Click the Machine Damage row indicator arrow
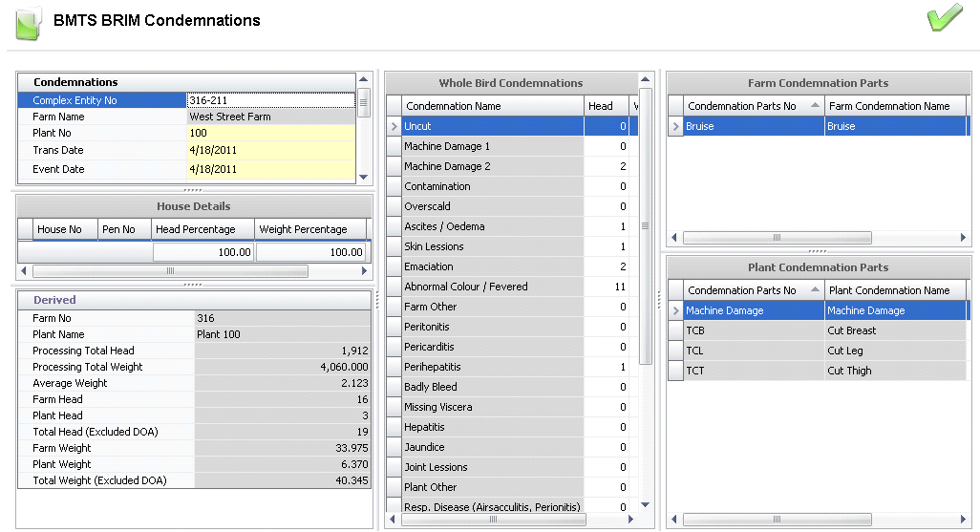The width and height of the screenshot is (980, 532). 674,310
